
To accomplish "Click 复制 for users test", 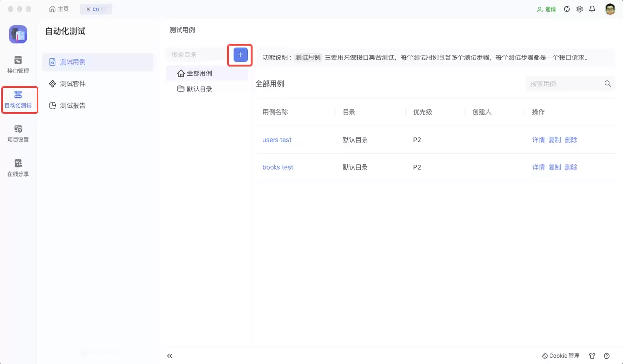I will (x=555, y=140).
